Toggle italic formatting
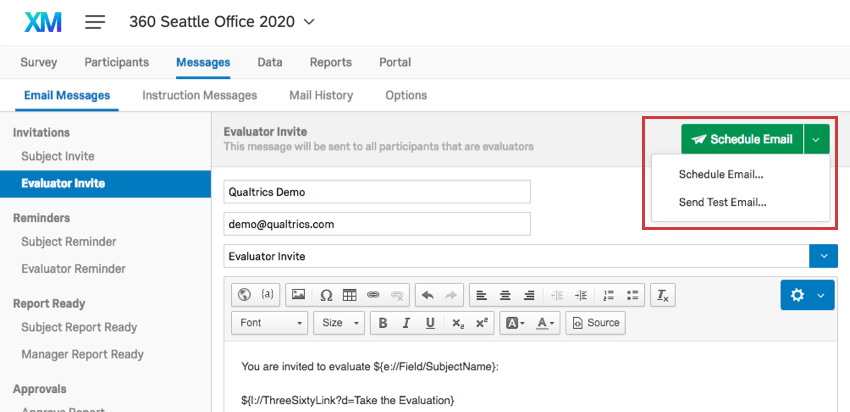The image size is (850, 412). pyautogui.click(x=406, y=323)
